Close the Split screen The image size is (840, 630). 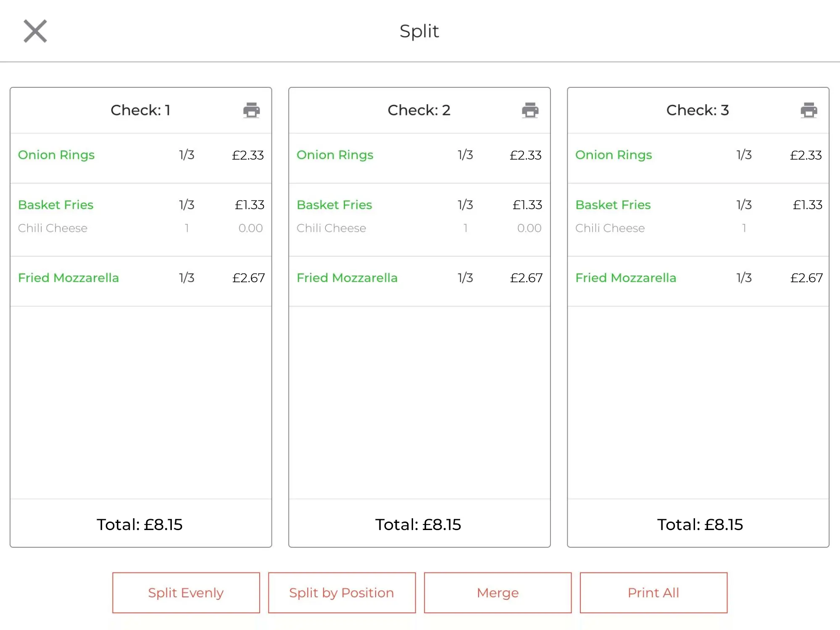click(35, 31)
